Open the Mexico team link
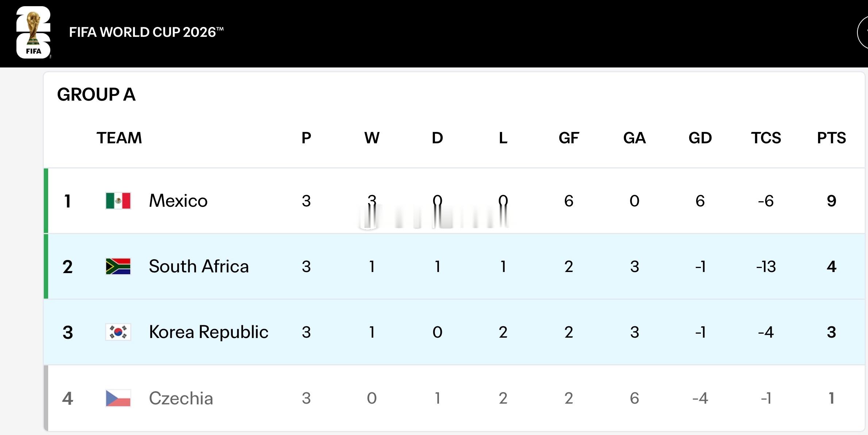This screenshot has height=435, width=868. pyautogui.click(x=178, y=201)
